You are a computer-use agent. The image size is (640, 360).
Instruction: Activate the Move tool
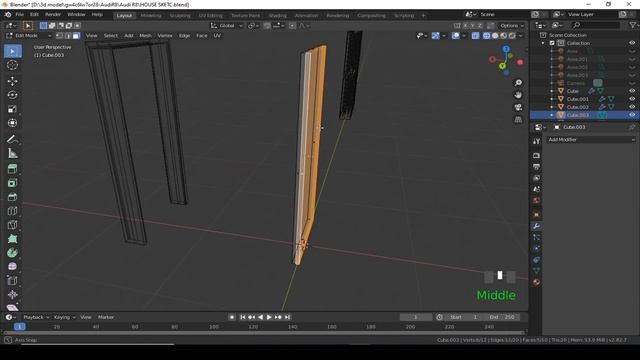point(12,81)
